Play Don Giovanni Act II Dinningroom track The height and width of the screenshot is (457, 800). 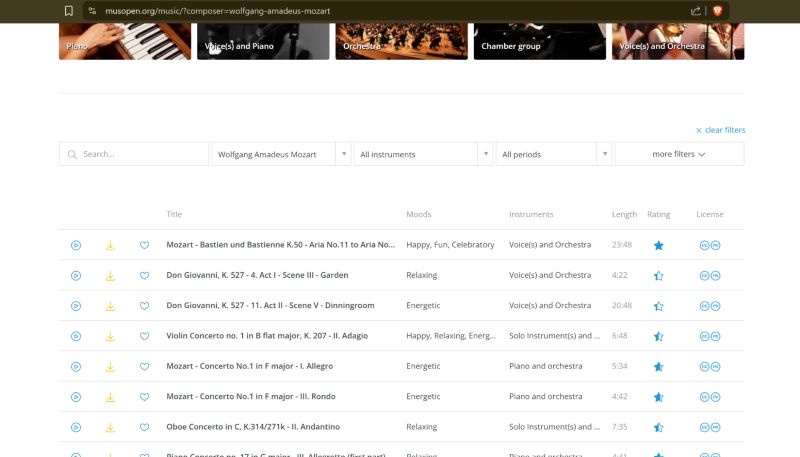pyautogui.click(x=76, y=306)
